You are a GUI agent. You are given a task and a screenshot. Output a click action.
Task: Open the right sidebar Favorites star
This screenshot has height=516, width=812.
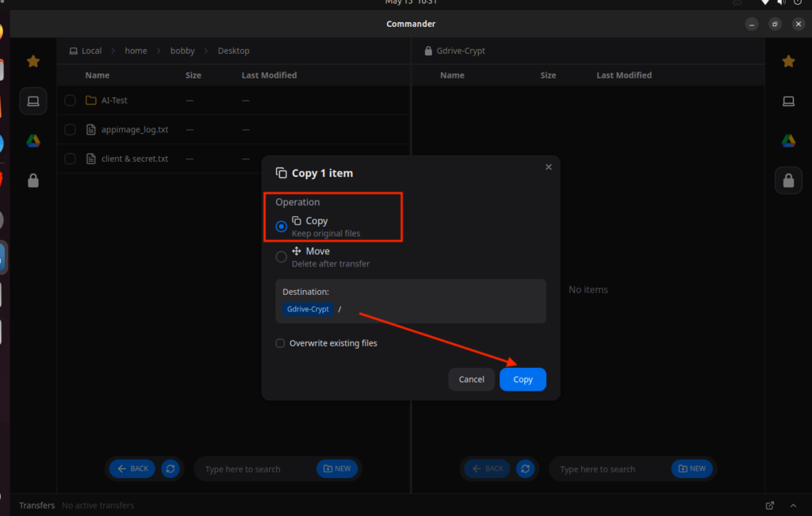[x=788, y=61]
